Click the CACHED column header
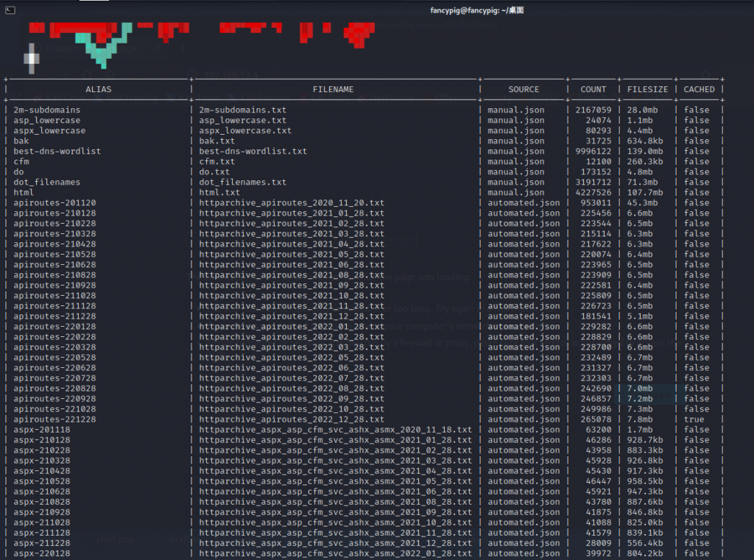 coord(699,89)
